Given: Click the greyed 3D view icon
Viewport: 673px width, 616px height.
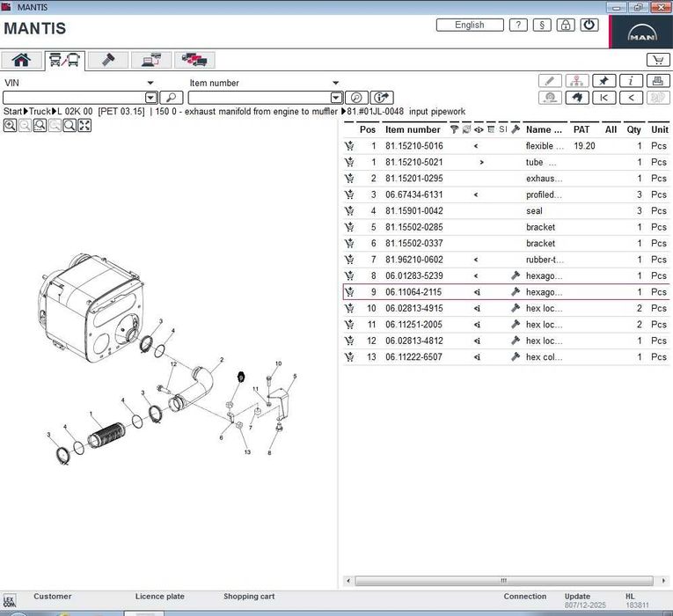Looking at the screenshot, I should pyautogui.click(x=657, y=98).
